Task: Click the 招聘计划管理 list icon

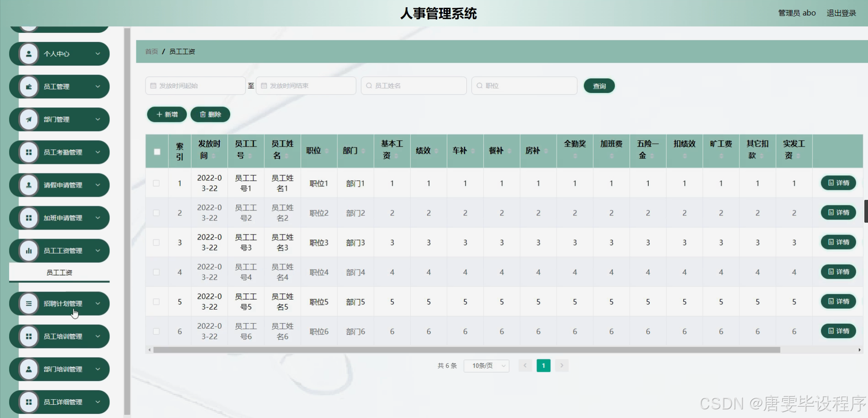Action: click(29, 303)
